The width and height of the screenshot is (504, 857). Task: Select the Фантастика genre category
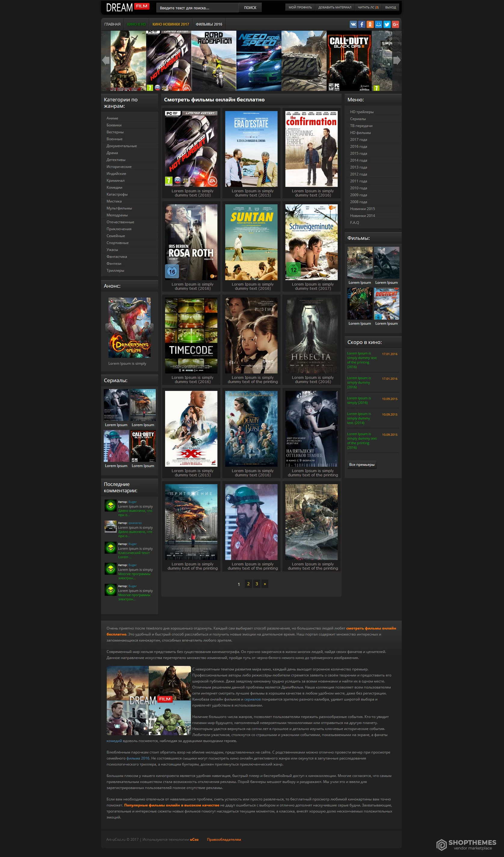coord(117,257)
